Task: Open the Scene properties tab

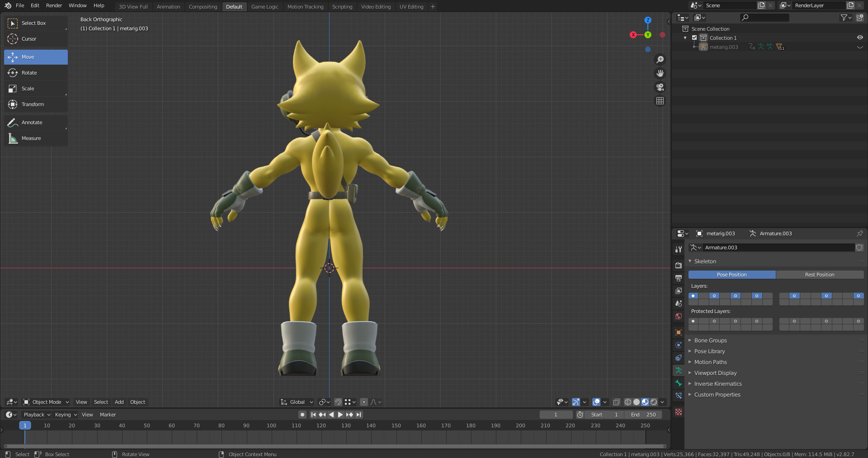Action: (x=678, y=303)
